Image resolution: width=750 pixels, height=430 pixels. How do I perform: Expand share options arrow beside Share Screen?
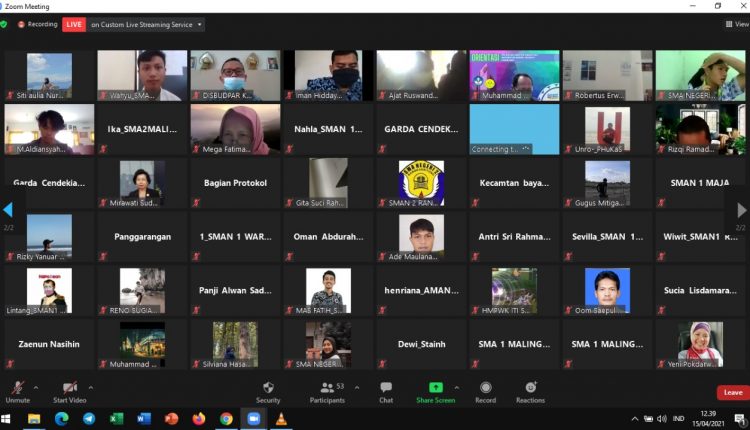[458, 387]
